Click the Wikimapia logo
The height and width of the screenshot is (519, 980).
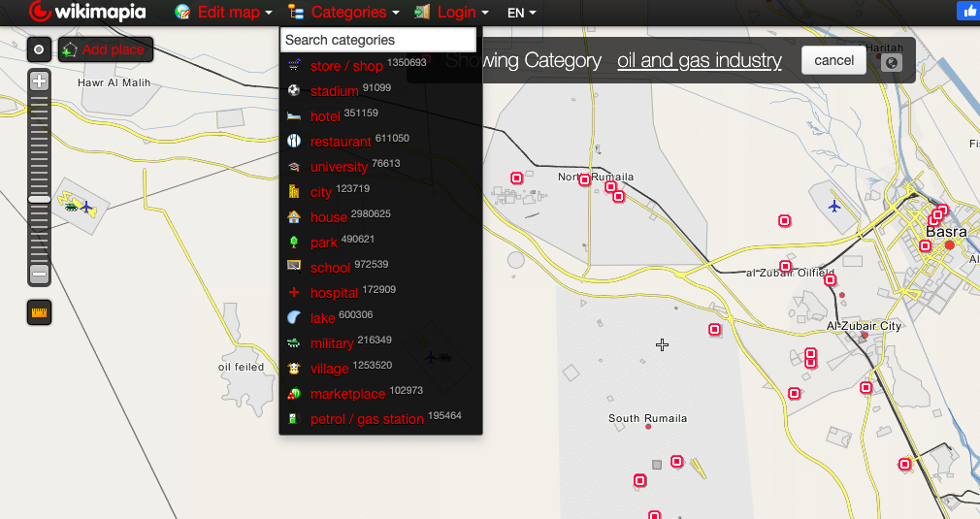(87, 12)
